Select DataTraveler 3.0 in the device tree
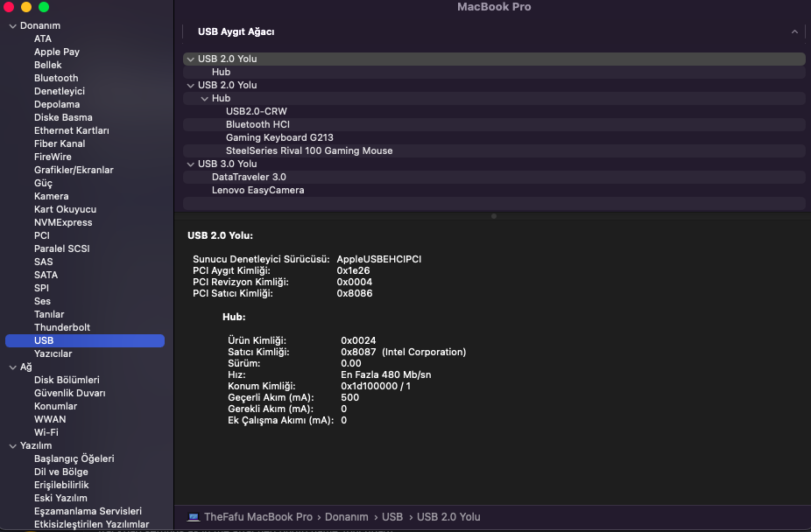Screen dimensions: 811x532 249,177
